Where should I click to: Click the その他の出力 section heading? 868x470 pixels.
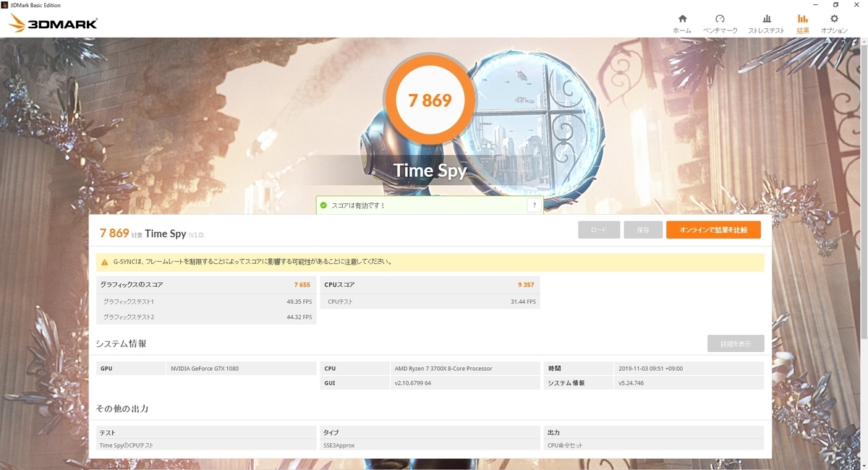click(x=122, y=409)
